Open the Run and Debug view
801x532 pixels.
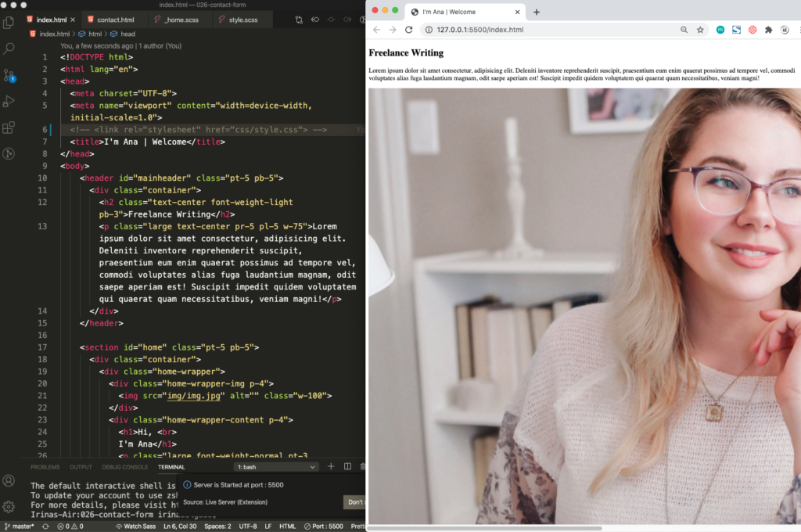(x=9, y=101)
